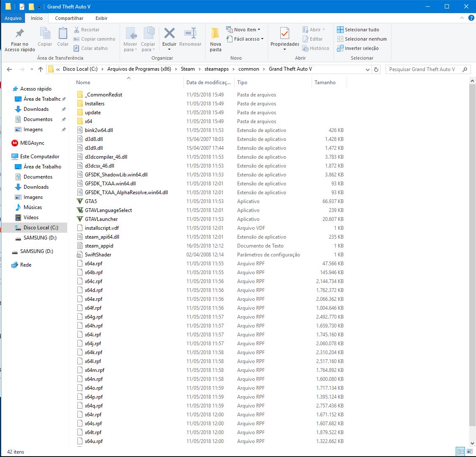
Task: Open the Copiar para dropdown
Action: pyautogui.click(x=148, y=47)
